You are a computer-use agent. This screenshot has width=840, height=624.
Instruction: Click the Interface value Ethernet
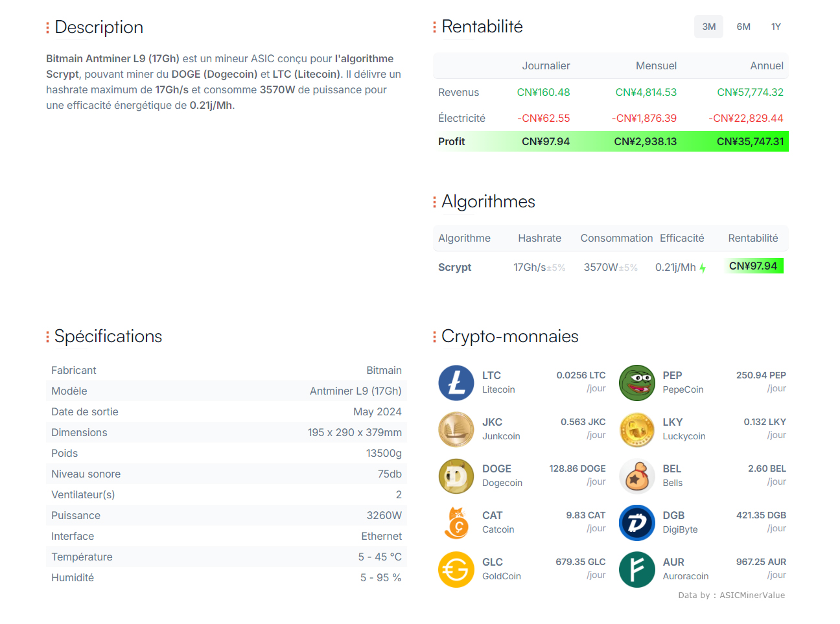coord(381,536)
